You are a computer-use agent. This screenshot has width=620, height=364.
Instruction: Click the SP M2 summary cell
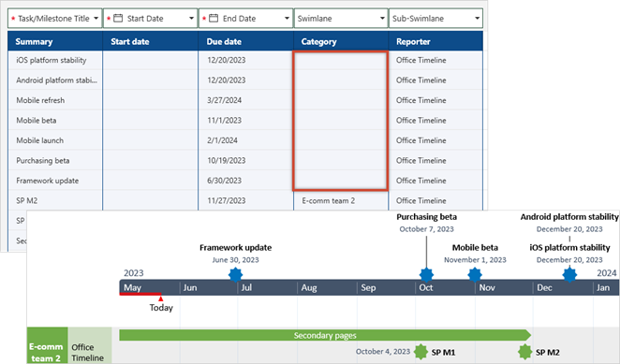coord(55,201)
